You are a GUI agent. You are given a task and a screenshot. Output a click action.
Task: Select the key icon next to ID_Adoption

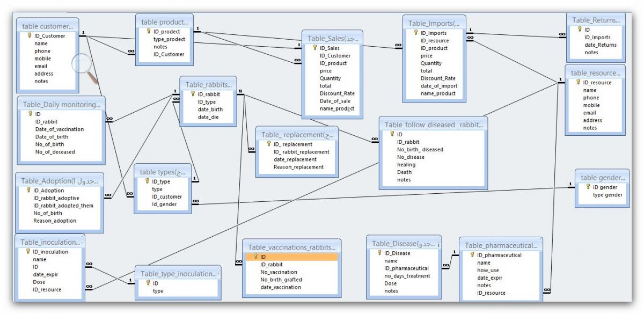29,191
